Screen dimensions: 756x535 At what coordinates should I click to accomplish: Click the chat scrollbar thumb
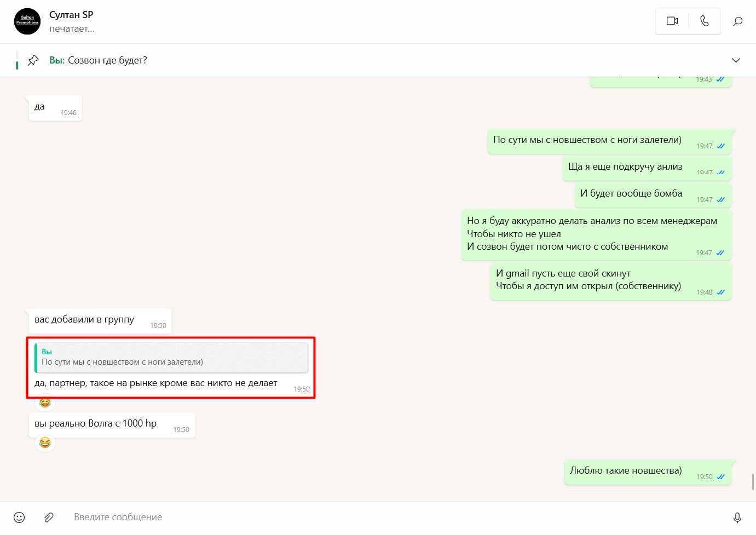(x=753, y=482)
